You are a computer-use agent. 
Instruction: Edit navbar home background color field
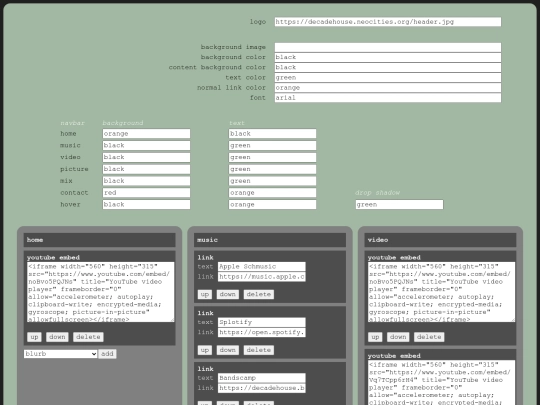146,134
